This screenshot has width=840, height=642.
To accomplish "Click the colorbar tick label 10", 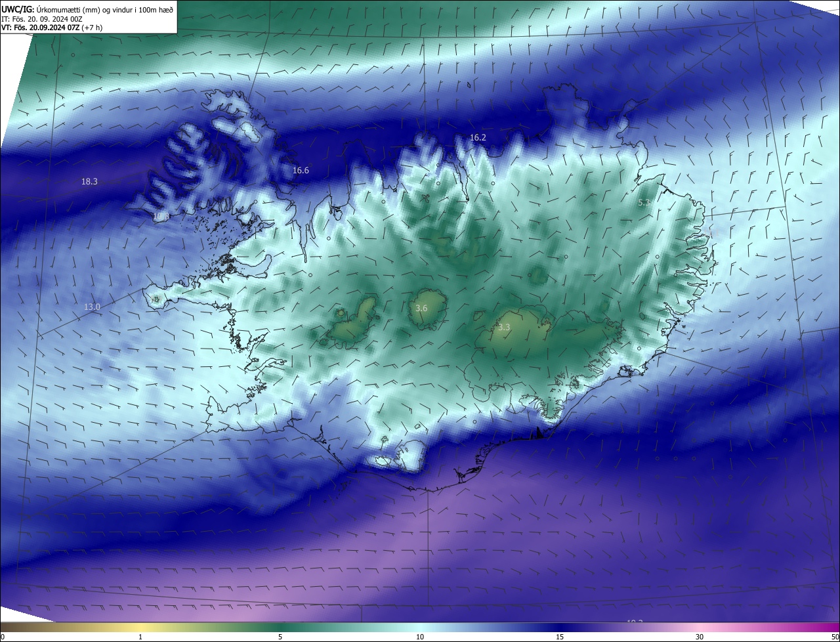I will (420, 637).
